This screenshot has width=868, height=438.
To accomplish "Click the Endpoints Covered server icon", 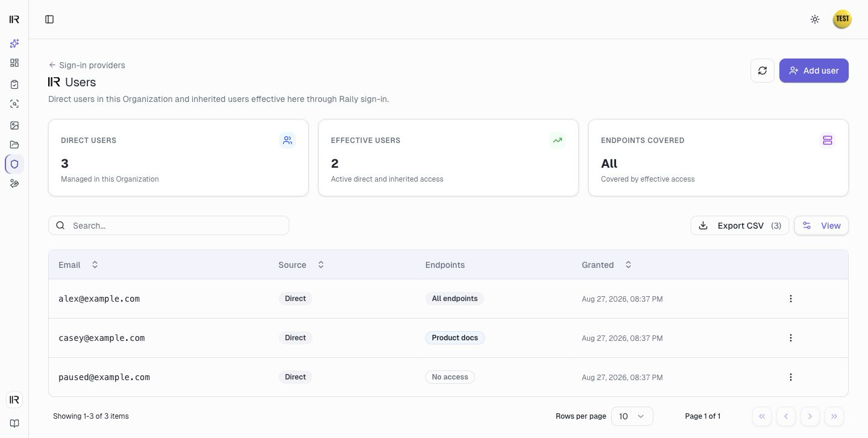I will tap(828, 141).
